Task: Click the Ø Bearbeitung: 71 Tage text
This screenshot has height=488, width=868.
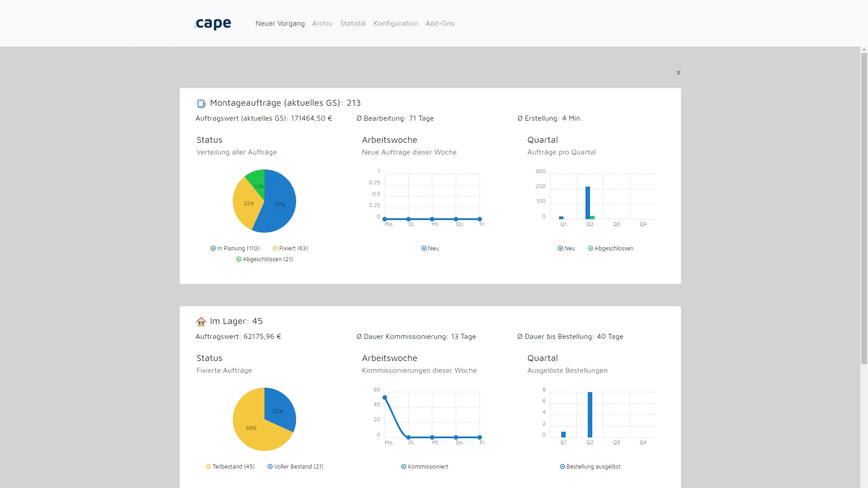Action: tap(395, 118)
